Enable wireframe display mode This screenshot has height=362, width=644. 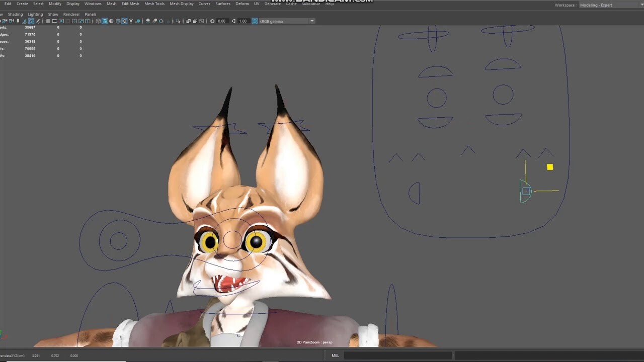click(98, 21)
